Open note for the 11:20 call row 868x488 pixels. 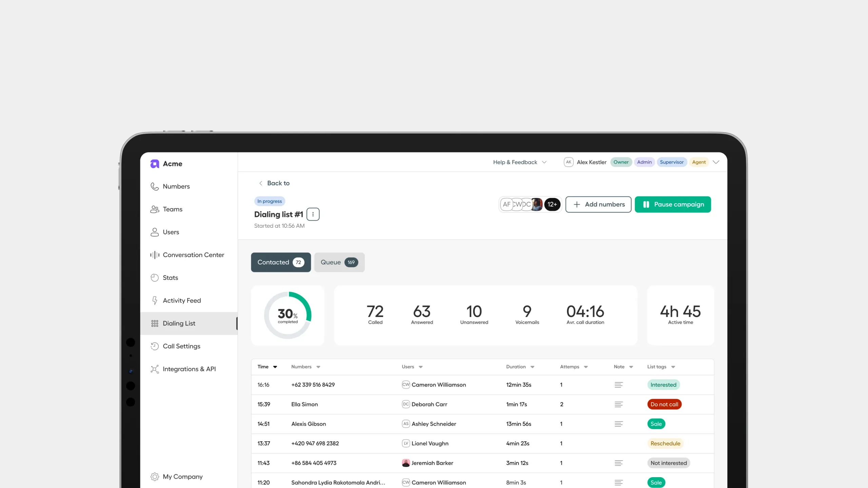point(619,483)
